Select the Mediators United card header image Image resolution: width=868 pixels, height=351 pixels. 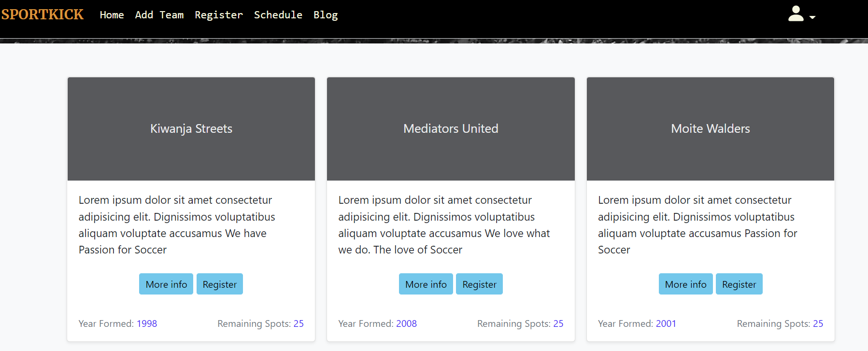451,129
